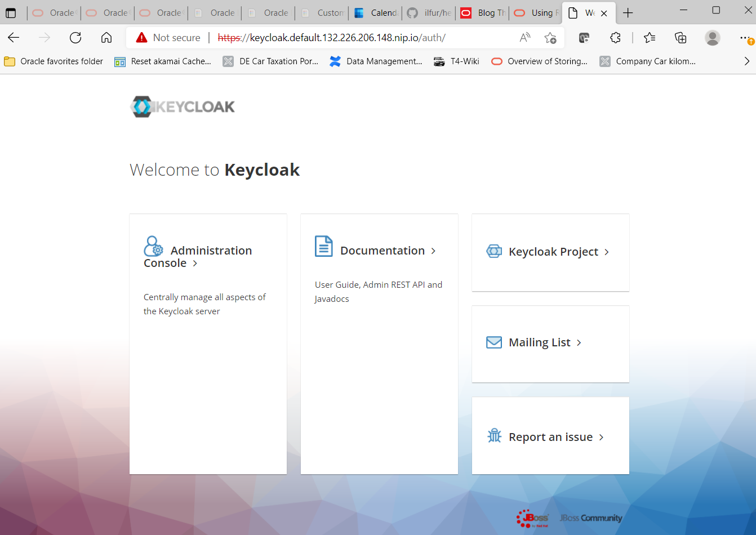Open the Report an issue link
Image resolution: width=756 pixels, height=535 pixels.
(556, 437)
